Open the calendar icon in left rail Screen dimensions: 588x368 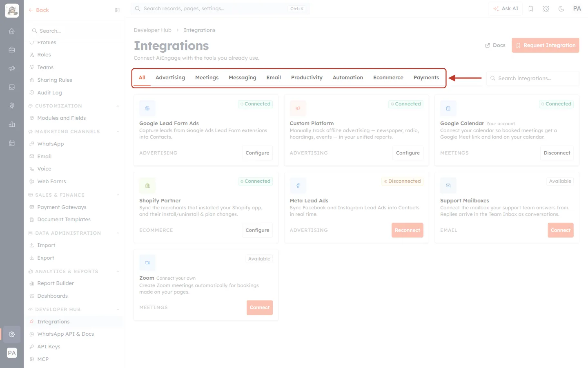click(x=12, y=143)
